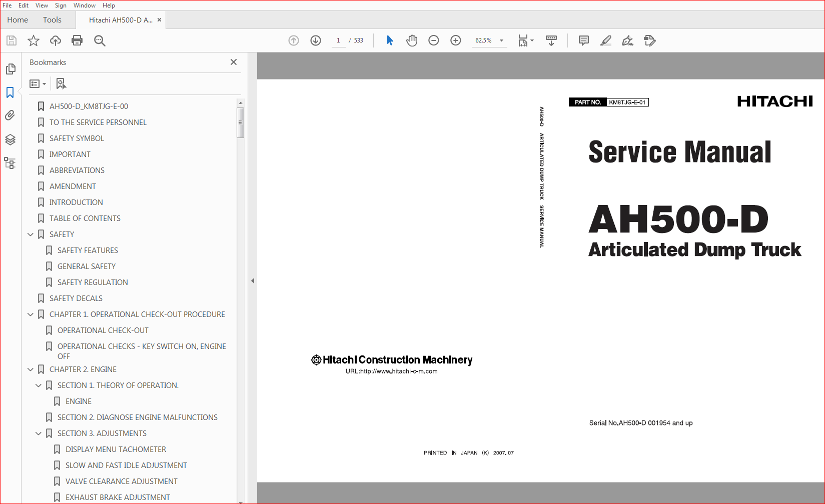
Task: Open the IMPORTANT bookmark
Action: click(70, 154)
